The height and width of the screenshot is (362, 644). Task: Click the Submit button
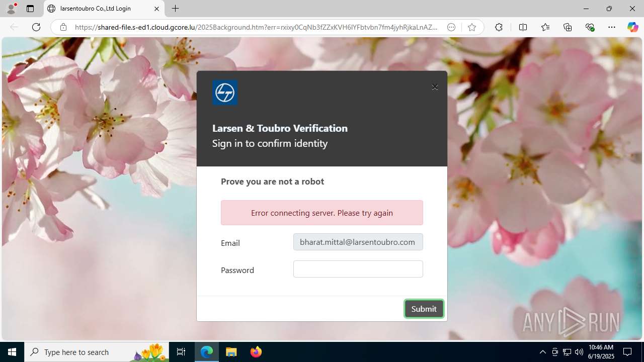tap(424, 309)
